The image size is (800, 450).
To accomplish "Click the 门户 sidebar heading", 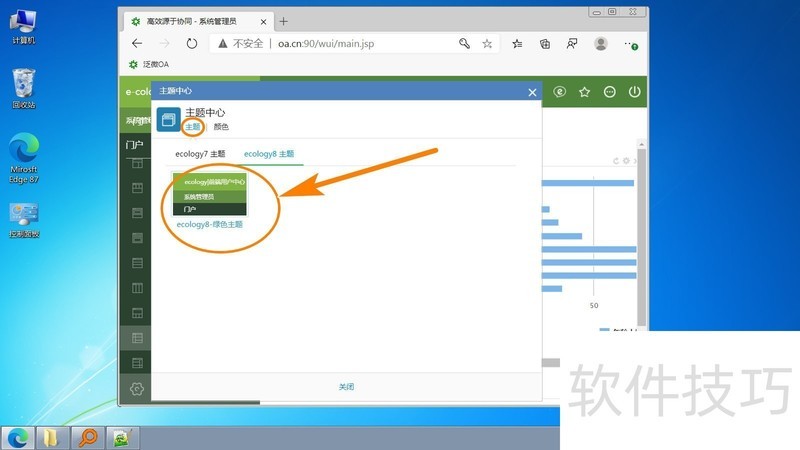I will point(134,145).
